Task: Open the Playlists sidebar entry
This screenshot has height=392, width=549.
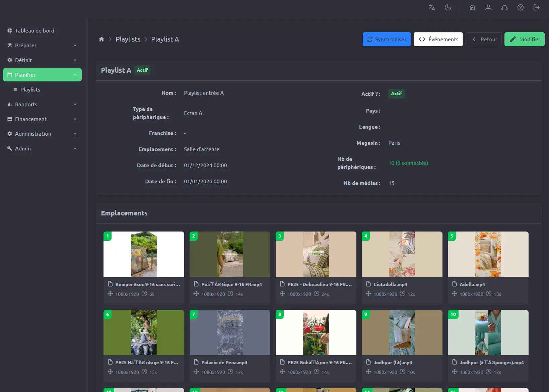Action: click(x=30, y=89)
